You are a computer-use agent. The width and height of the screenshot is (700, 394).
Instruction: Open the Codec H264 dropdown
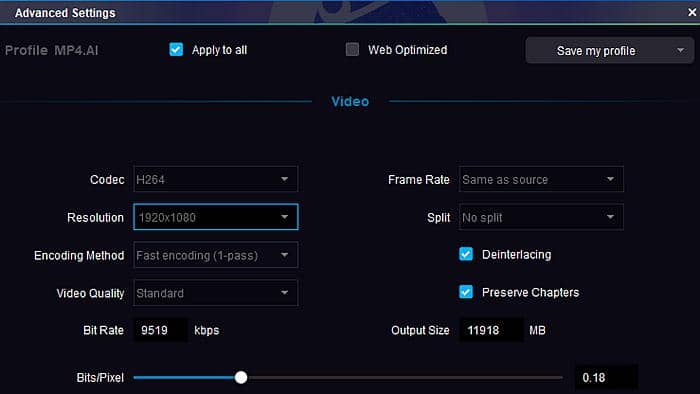[x=216, y=179]
